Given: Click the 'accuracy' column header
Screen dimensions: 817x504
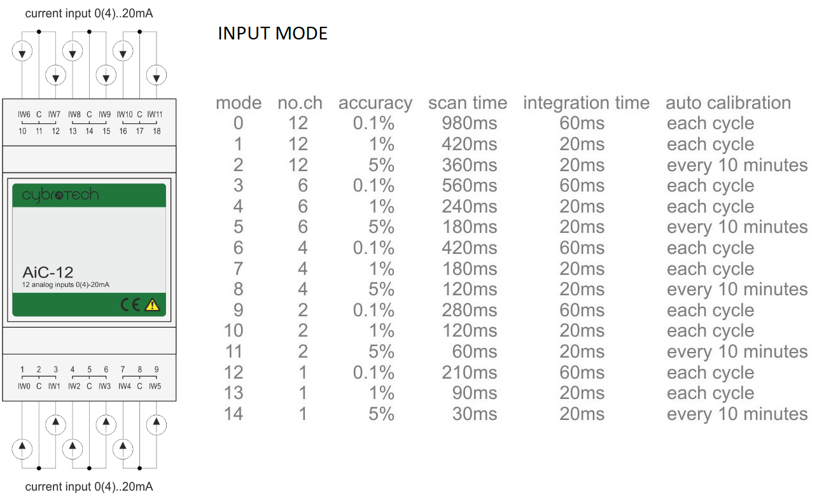Looking at the screenshot, I should [375, 103].
